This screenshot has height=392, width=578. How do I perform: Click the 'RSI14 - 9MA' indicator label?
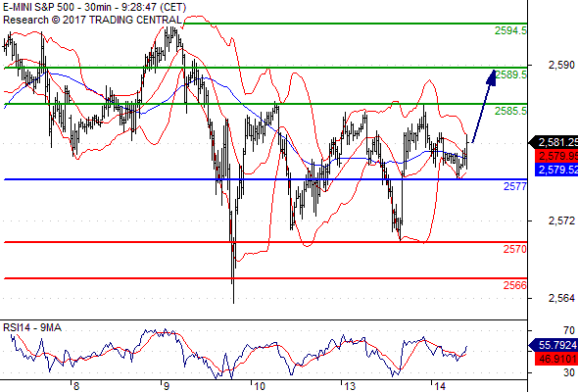[x=32, y=328]
